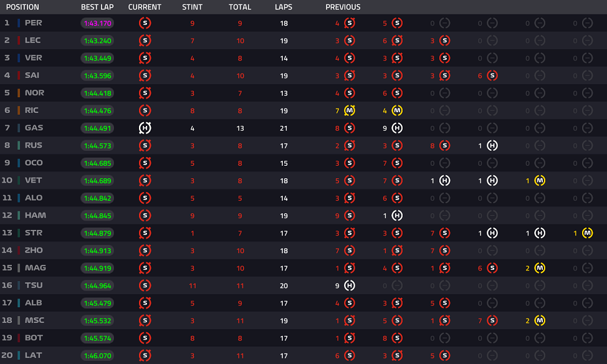
Task: Click TSU's previous hard tyre icon
Action: (x=350, y=286)
